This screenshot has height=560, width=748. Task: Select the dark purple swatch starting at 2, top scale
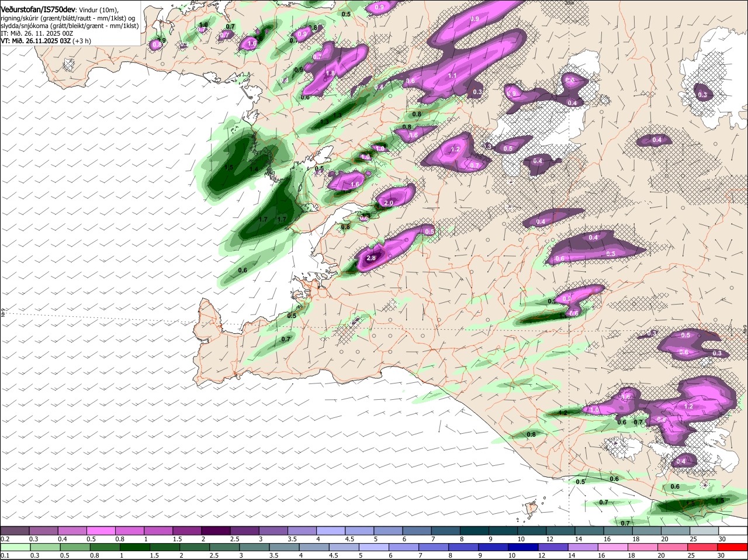click(217, 530)
